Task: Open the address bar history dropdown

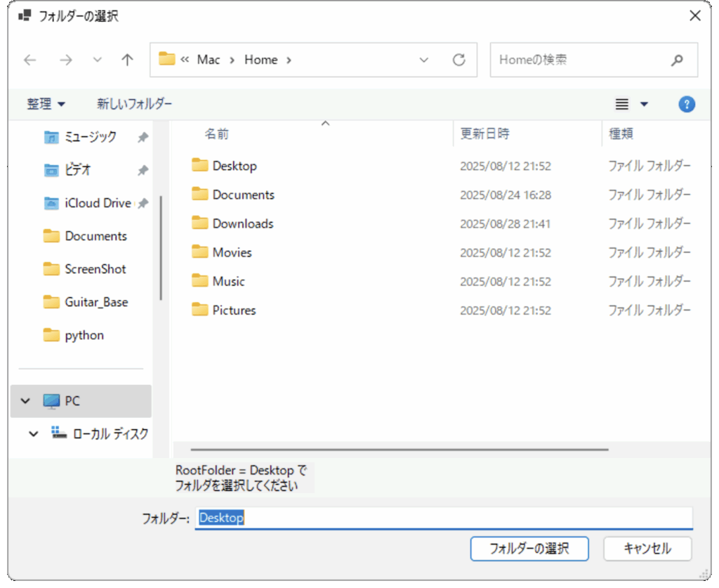Action: pos(424,60)
